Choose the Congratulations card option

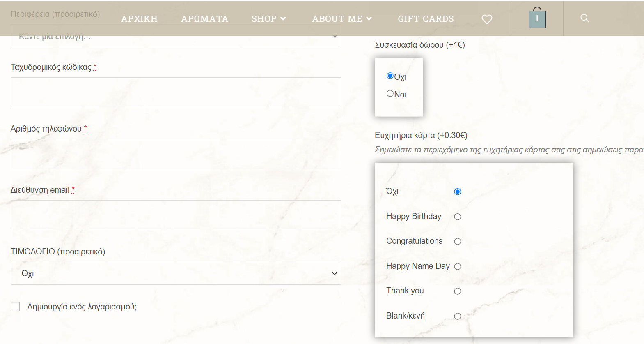[x=457, y=241]
